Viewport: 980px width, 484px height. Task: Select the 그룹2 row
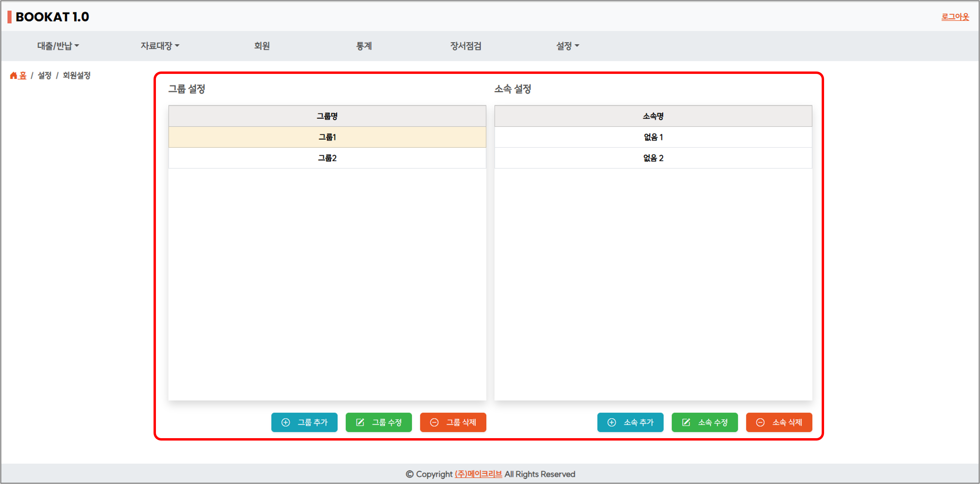click(x=327, y=158)
